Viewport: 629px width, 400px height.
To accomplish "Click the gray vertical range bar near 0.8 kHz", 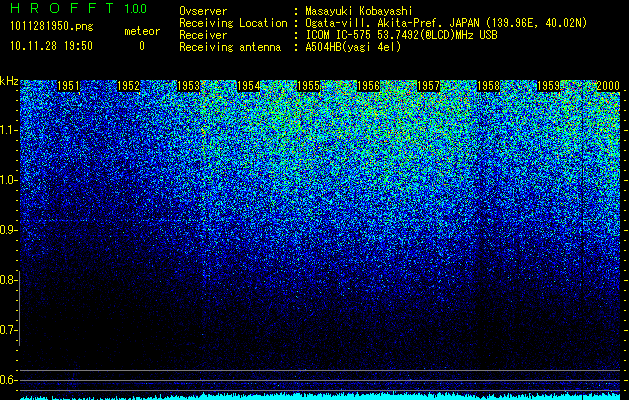I will pyautogui.click(x=19, y=308).
